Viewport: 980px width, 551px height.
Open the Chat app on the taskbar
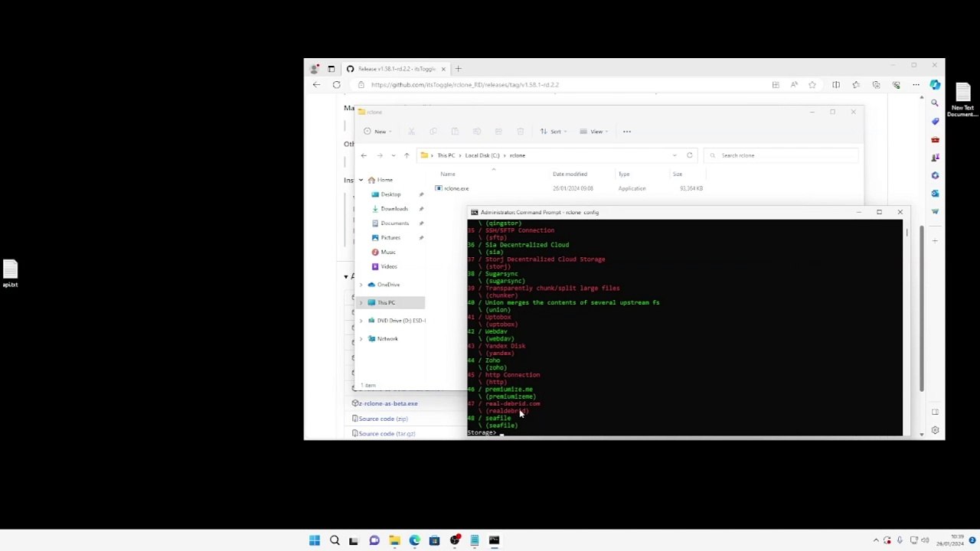point(374,541)
